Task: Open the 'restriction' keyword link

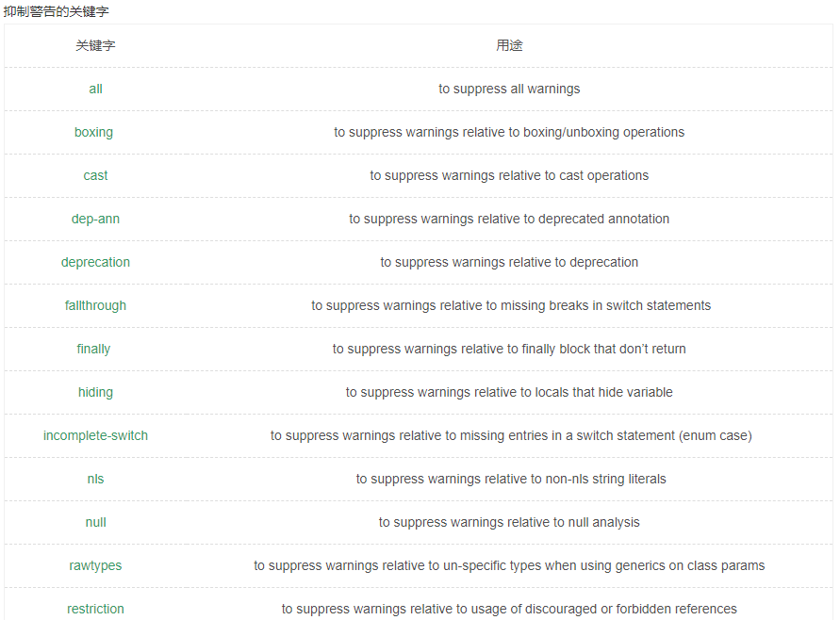Action: pos(95,609)
